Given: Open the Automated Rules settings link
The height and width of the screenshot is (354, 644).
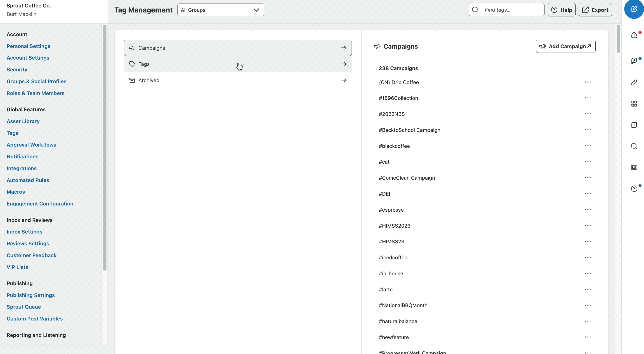Looking at the screenshot, I should point(28,180).
